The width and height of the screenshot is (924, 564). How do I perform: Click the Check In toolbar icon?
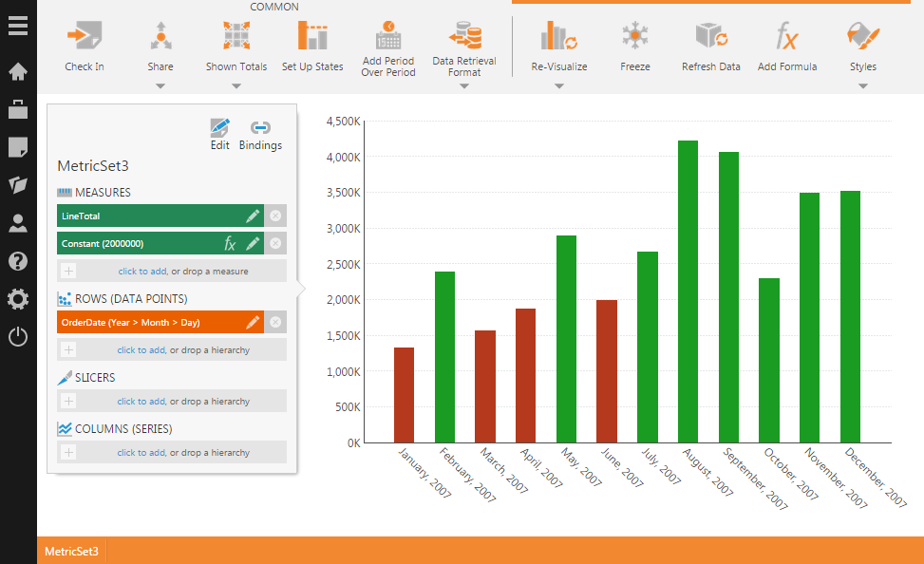coord(85,37)
